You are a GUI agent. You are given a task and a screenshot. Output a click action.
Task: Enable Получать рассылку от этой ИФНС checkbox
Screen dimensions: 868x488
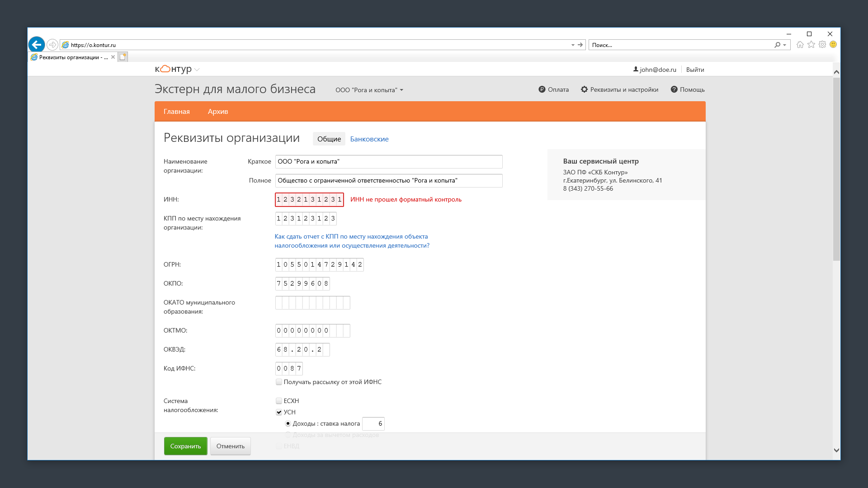tap(279, 382)
